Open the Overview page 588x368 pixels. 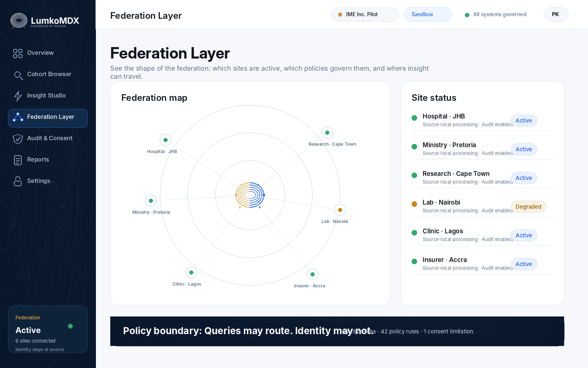pos(48,53)
